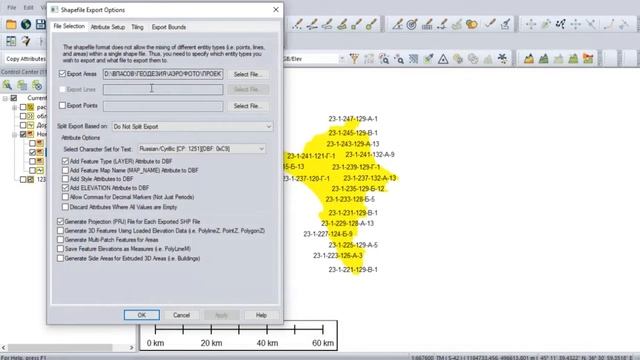Image resolution: width=640 pixels, height=360 pixels.
Task: Click the Export Points file path field
Action: click(x=163, y=106)
